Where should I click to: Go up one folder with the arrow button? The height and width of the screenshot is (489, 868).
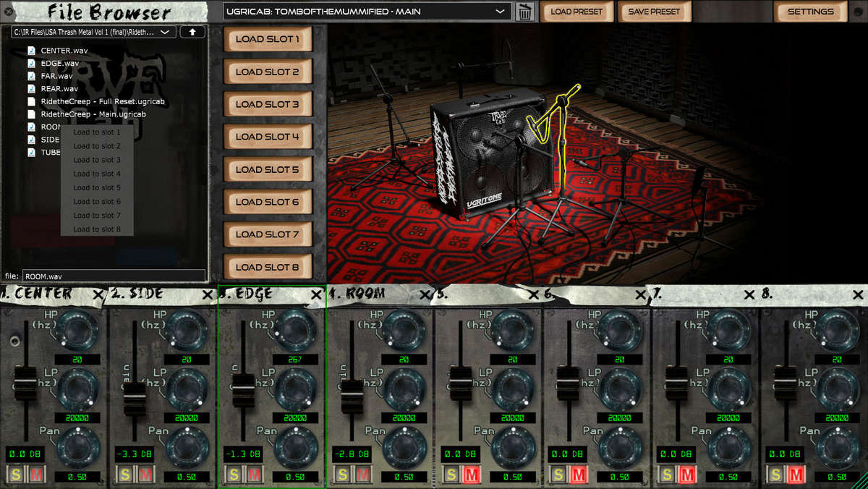(192, 32)
